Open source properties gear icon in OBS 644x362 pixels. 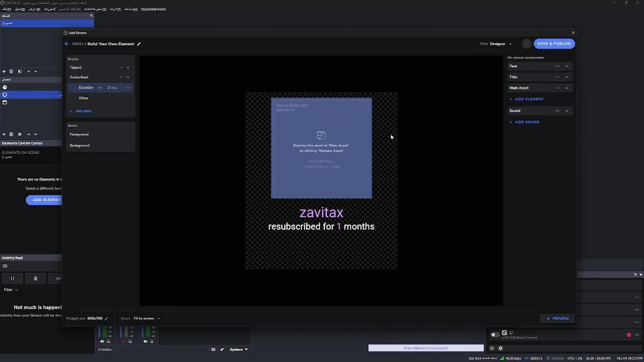pos(20,134)
